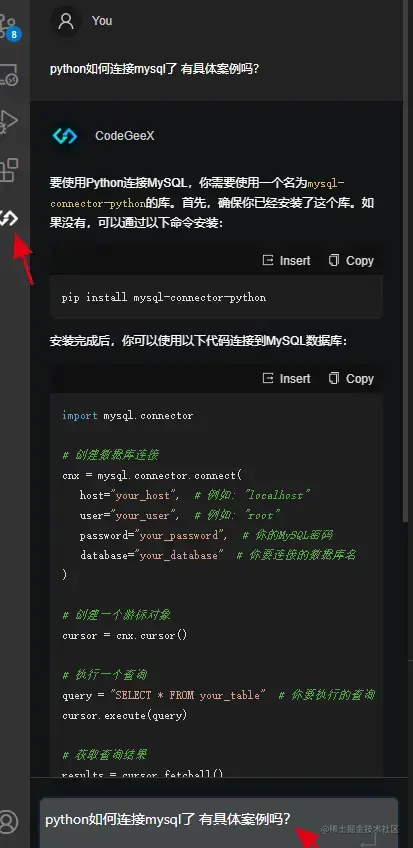Copy the pip install mysql-connector-python command
Viewport: 413px width, 848px height.
[351, 261]
